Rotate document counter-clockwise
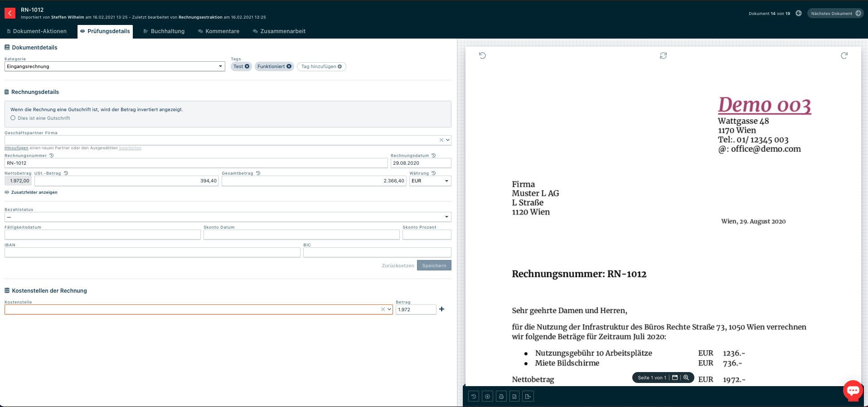The width and height of the screenshot is (868, 407). [482, 55]
